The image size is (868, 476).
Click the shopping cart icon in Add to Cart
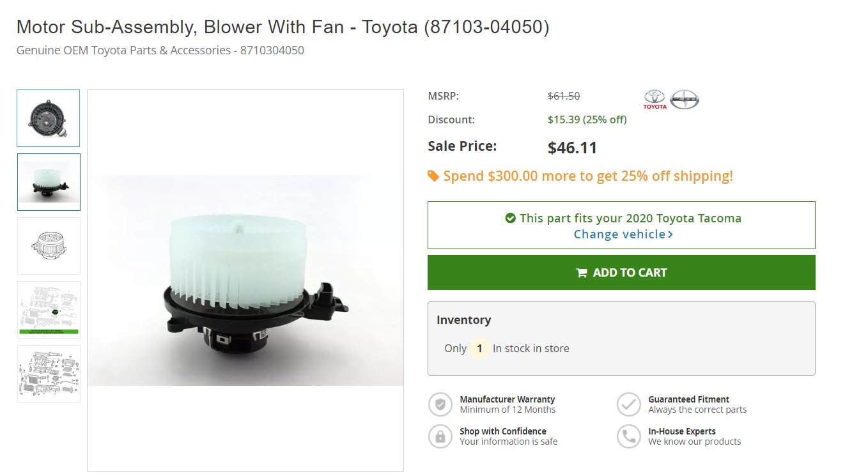point(581,273)
